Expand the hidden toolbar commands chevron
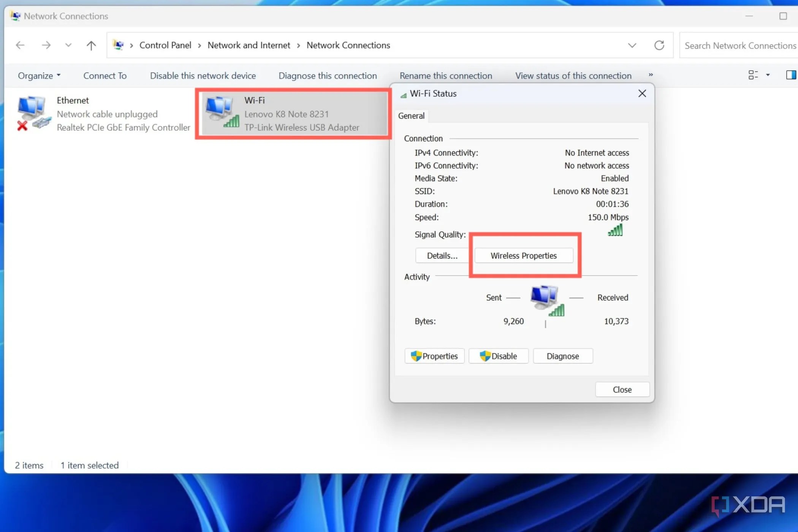The image size is (798, 532). coord(651,75)
